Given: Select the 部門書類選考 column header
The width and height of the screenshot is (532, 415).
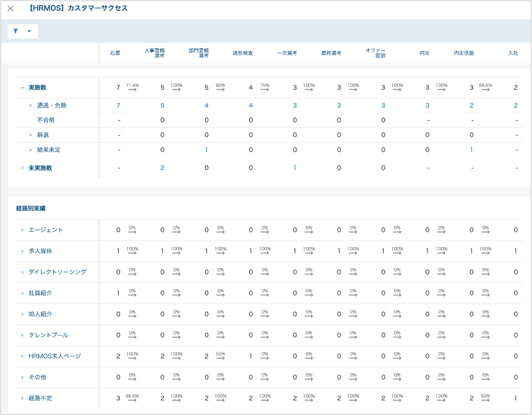Looking at the screenshot, I should (199, 53).
